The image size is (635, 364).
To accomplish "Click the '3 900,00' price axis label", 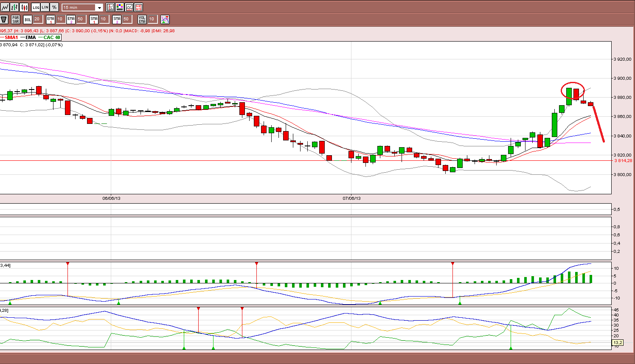I will click(x=623, y=78).
